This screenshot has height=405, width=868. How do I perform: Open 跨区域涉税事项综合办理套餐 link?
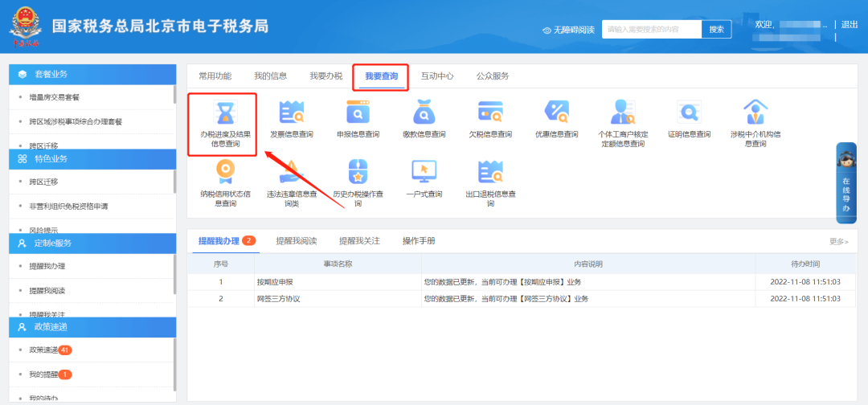click(x=76, y=121)
